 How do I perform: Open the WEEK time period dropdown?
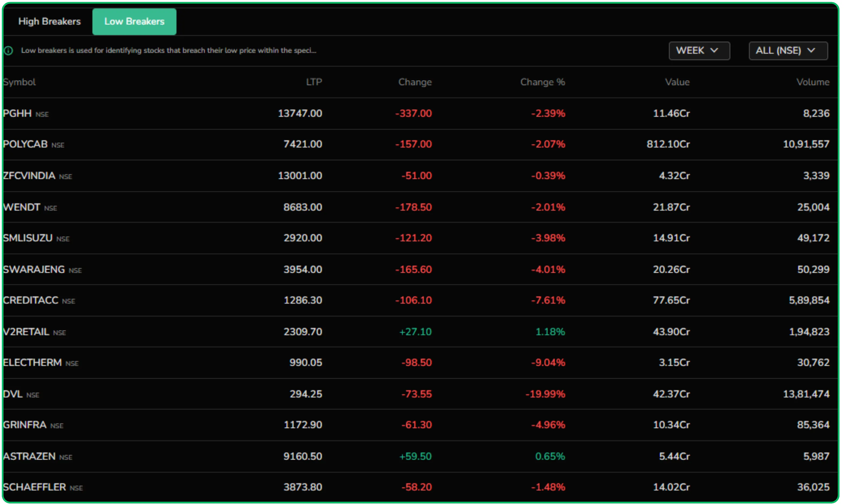[699, 50]
